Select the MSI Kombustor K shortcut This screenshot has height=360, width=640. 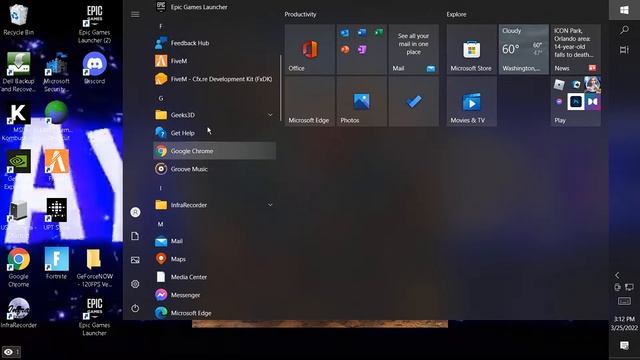tap(18, 121)
